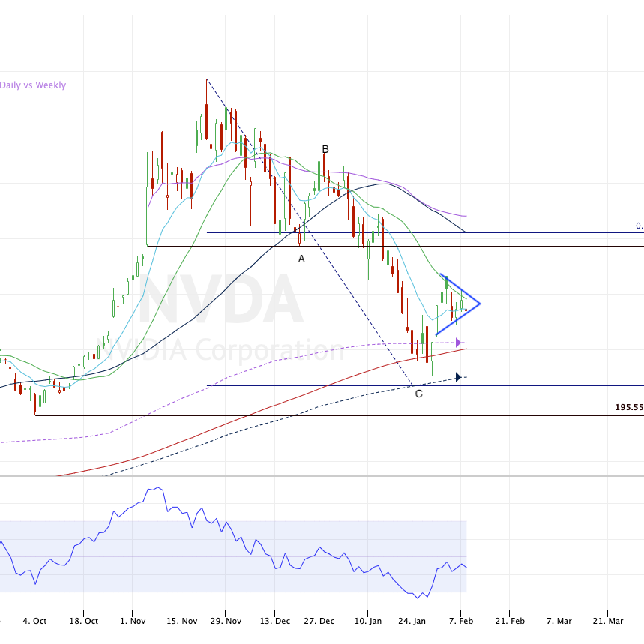Click the '4. Oct' date label

point(34,622)
